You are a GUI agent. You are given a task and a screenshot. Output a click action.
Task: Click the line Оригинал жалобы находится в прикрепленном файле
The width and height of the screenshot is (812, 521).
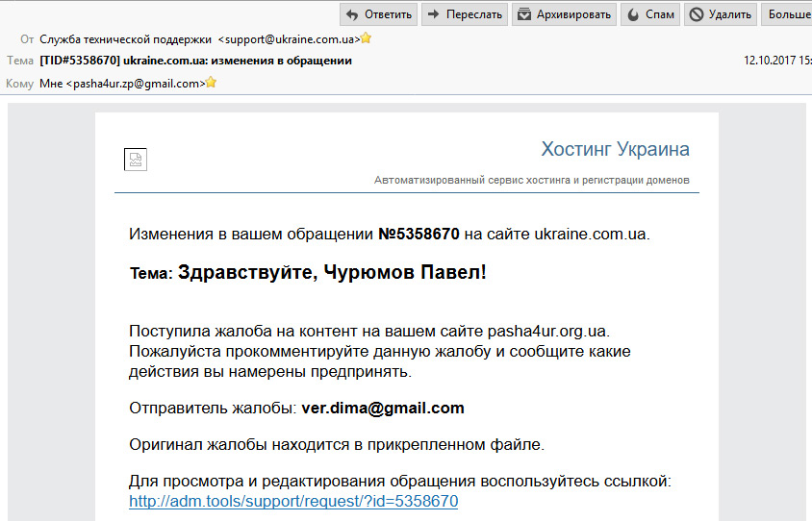click(337, 444)
